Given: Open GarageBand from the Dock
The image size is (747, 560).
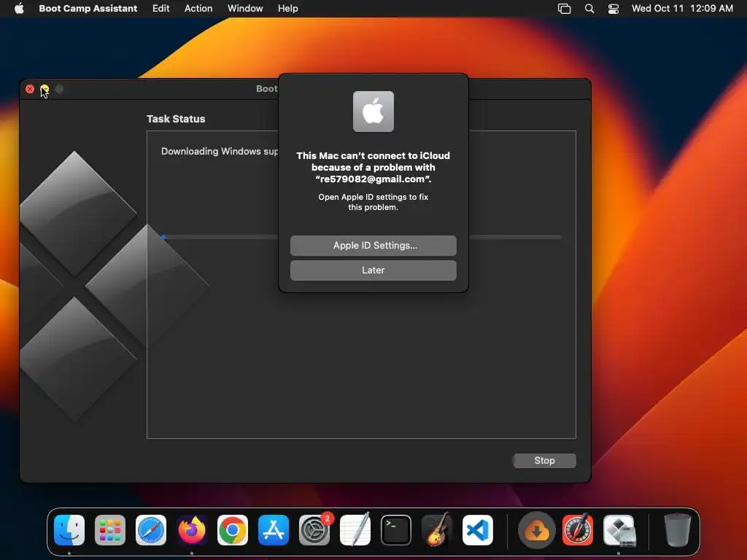Looking at the screenshot, I should coord(437,530).
